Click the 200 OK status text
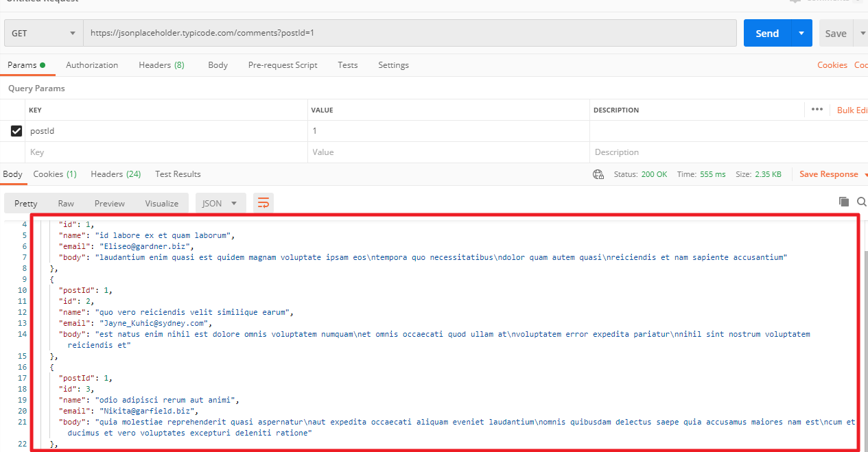 (654, 174)
